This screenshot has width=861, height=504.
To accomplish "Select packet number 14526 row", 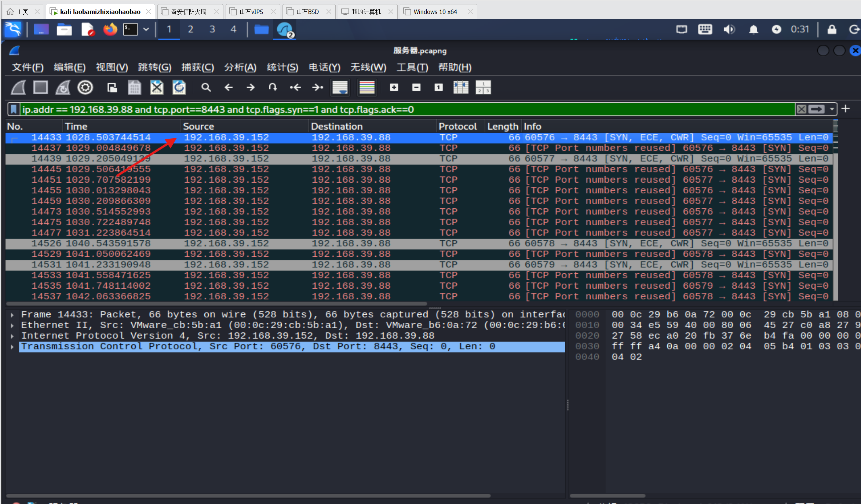I will pyautogui.click(x=419, y=244).
